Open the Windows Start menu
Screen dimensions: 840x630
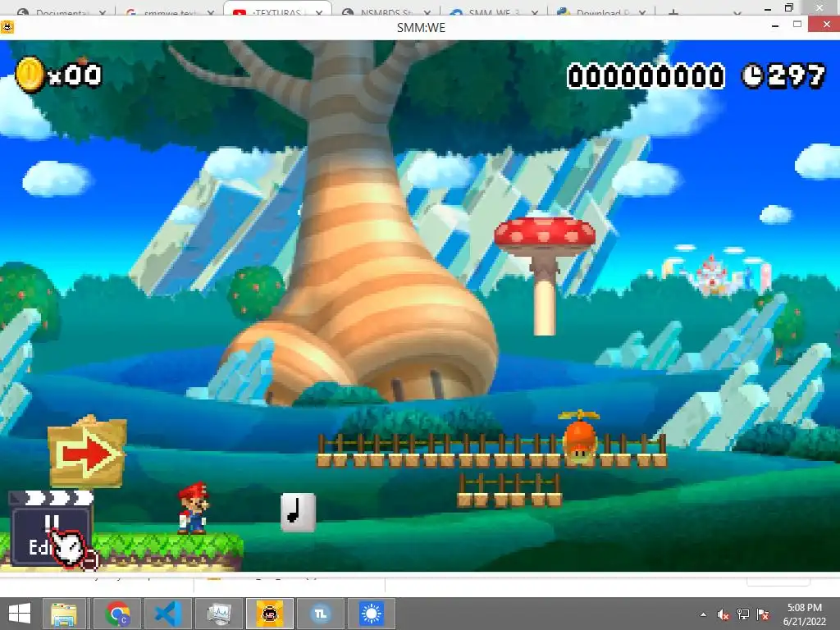point(20,614)
